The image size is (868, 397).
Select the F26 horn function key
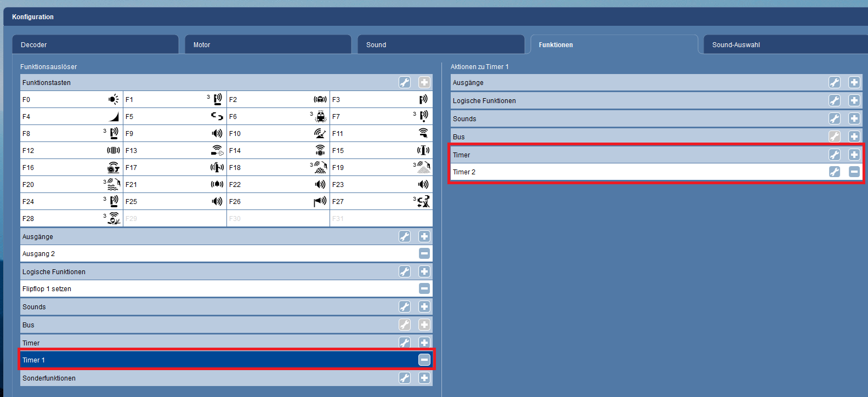pyautogui.click(x=278, y=201)
